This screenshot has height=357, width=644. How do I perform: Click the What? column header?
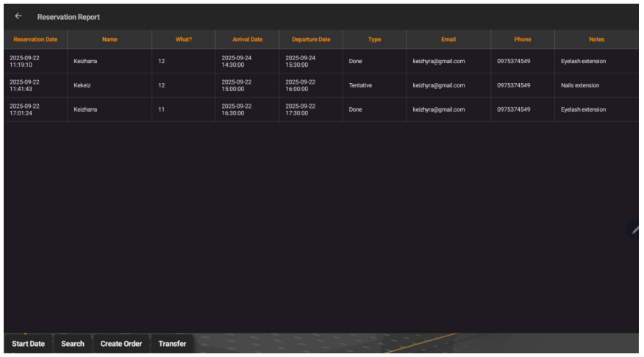click(183, 39)
